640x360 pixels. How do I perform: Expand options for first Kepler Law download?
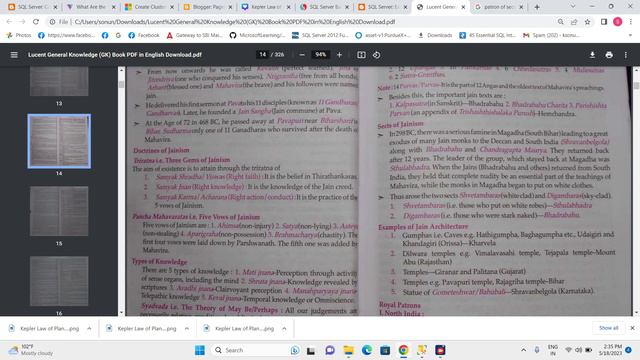point(89,328)
